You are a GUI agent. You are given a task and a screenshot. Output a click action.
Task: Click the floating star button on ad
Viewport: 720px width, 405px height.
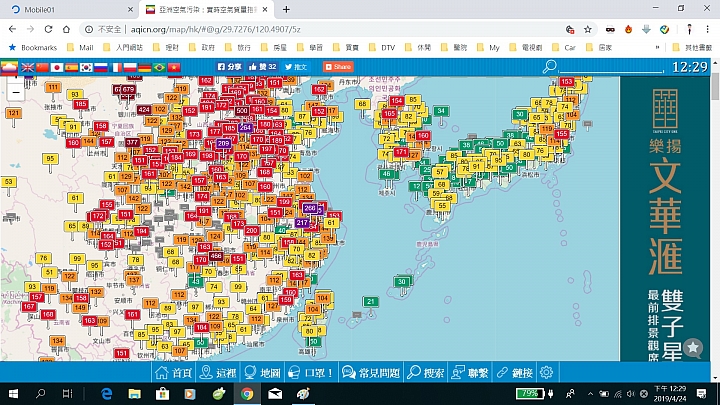693,348
